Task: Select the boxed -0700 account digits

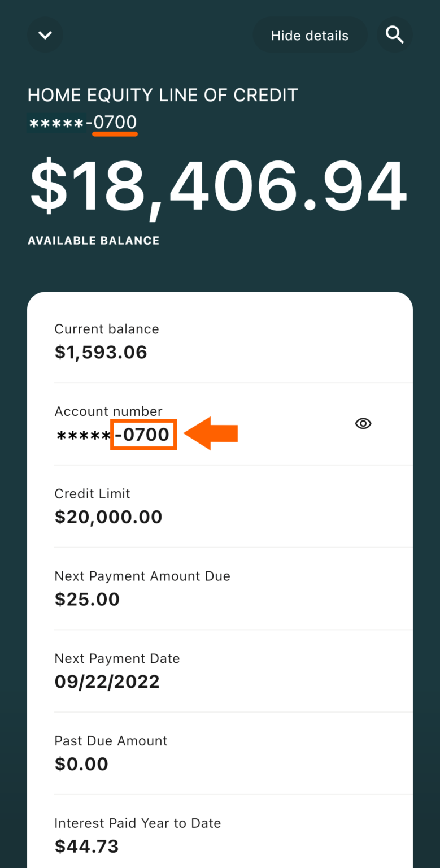Action: (x=143, y=434)
